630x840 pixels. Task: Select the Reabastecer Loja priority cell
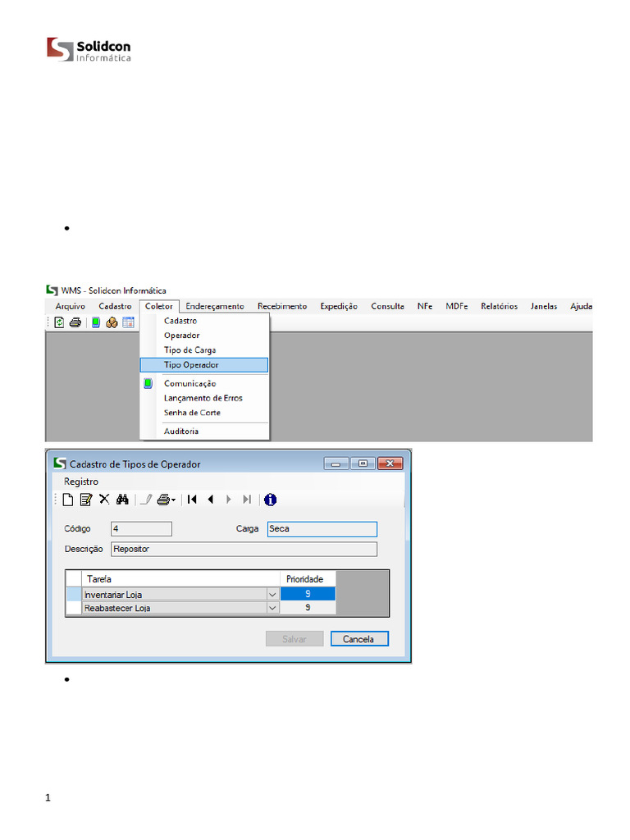(x=308, y=608)
